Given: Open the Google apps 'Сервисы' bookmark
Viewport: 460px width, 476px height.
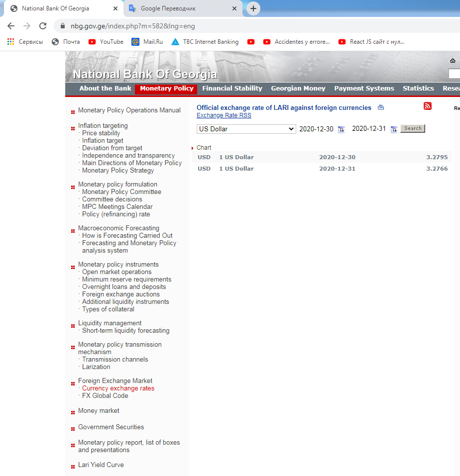Looking at the screenshot, I should 25,42.
